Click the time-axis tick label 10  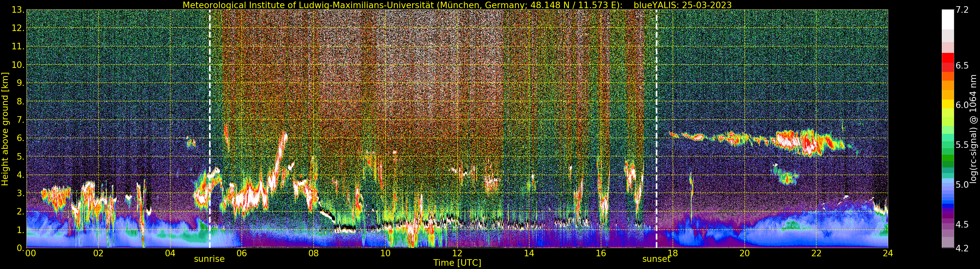click(385, 253)
